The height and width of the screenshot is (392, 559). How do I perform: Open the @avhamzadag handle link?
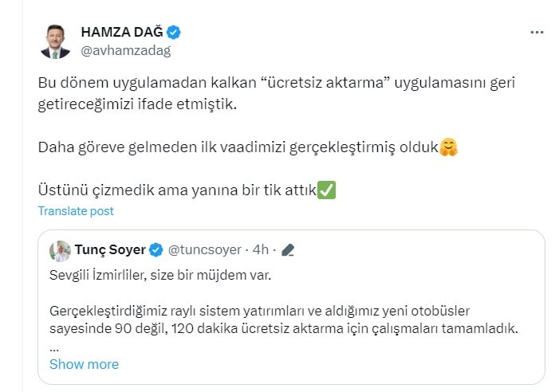(125, 50)
